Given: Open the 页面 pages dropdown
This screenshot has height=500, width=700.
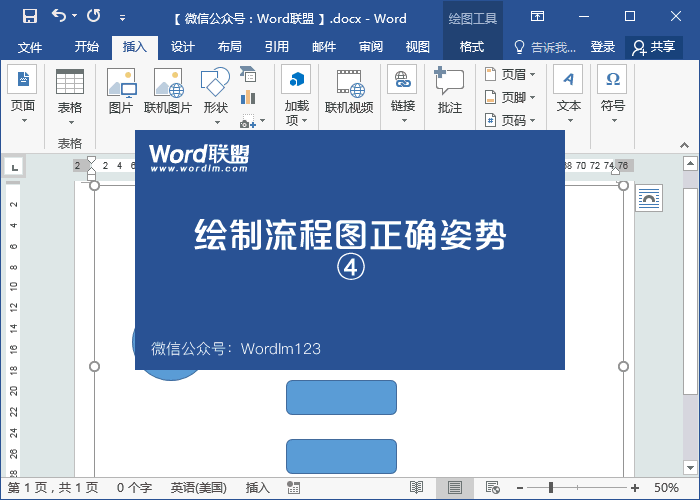Looking at the screenshot, I should 22,95.
